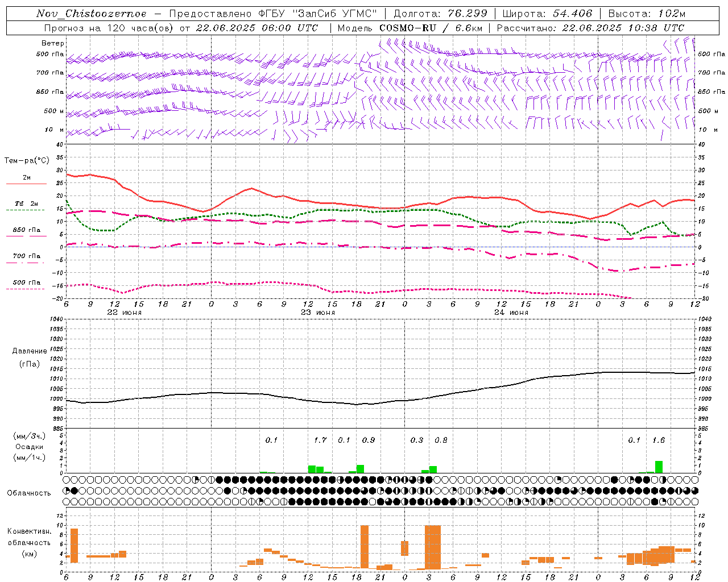Click the green precipitation bar below the 1.6 value

coord(659,467)
